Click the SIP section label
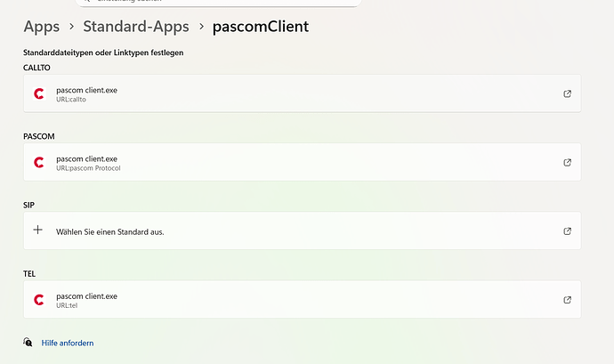614x364 pixels. (x=28, y=205)
